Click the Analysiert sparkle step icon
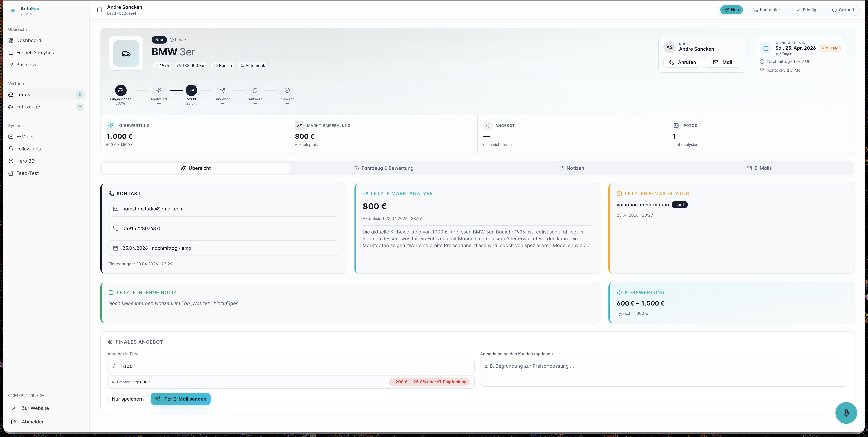Viewport: 868px width, 437px height. click(x=159, y=90)
